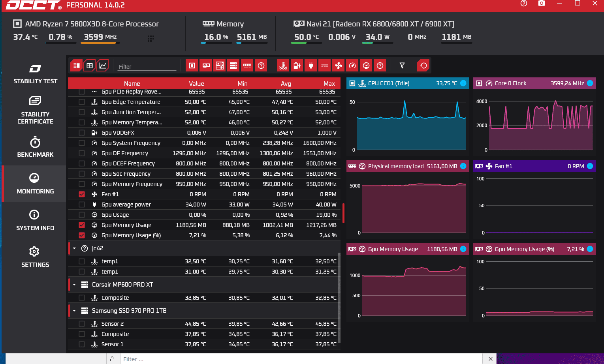Switch to the table-only view
Viewport: 604px width, 364px height.
pos(90,66)
